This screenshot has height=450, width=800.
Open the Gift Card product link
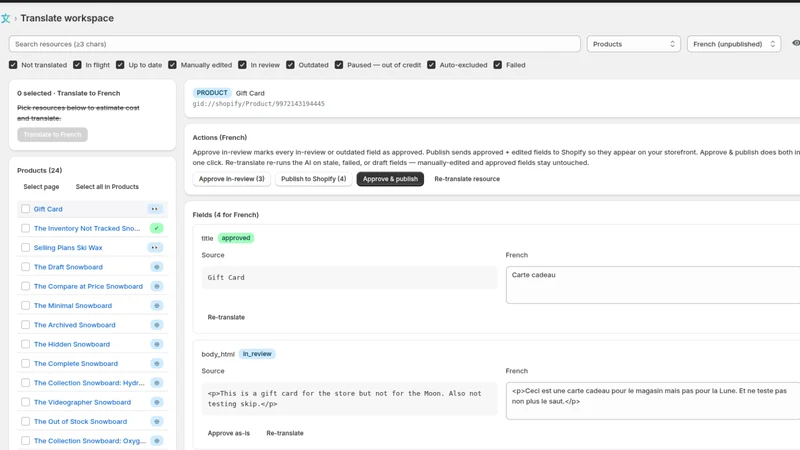click(48, 209)
